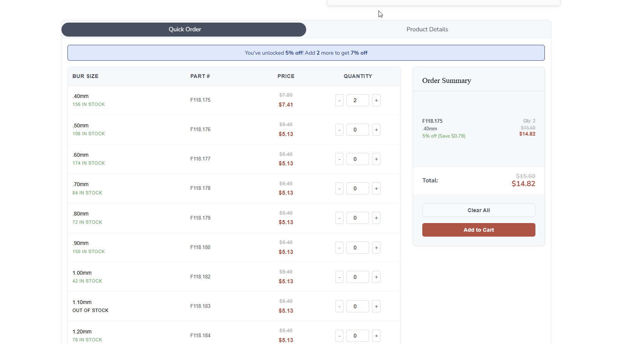This screenshot has height=344, width=644.
Task: Switch to the Product Details tab
Action: tap(427, 29)
